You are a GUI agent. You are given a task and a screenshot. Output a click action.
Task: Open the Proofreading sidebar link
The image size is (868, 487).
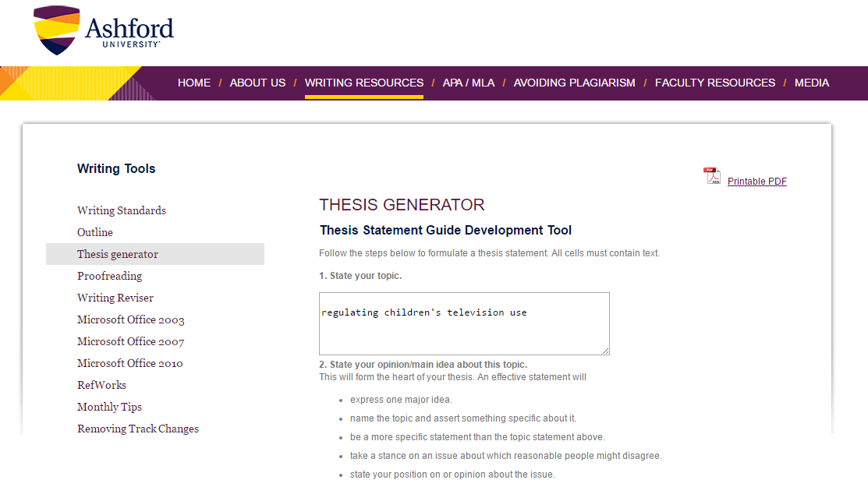(x=109, y=276)
